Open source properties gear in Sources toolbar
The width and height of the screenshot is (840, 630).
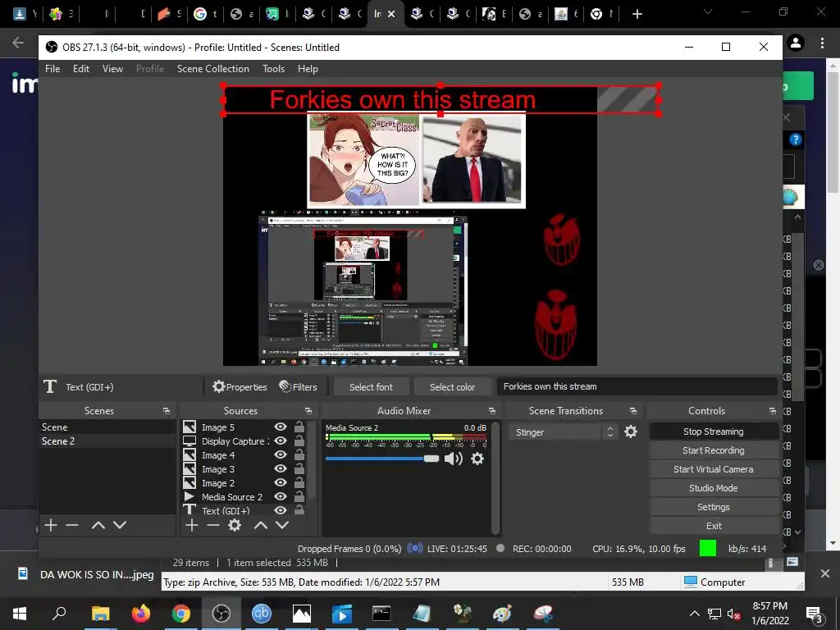[235, 525]
